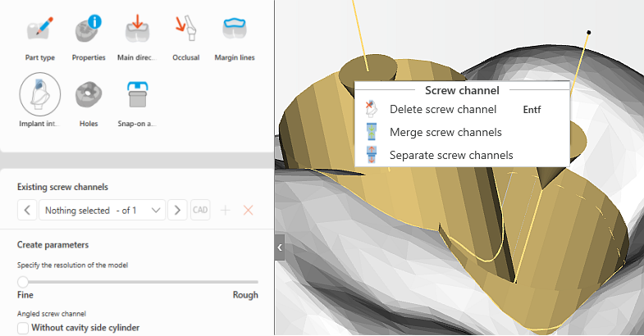
Task: Click the black screw channel axis handle
Action: click(589, 33)
